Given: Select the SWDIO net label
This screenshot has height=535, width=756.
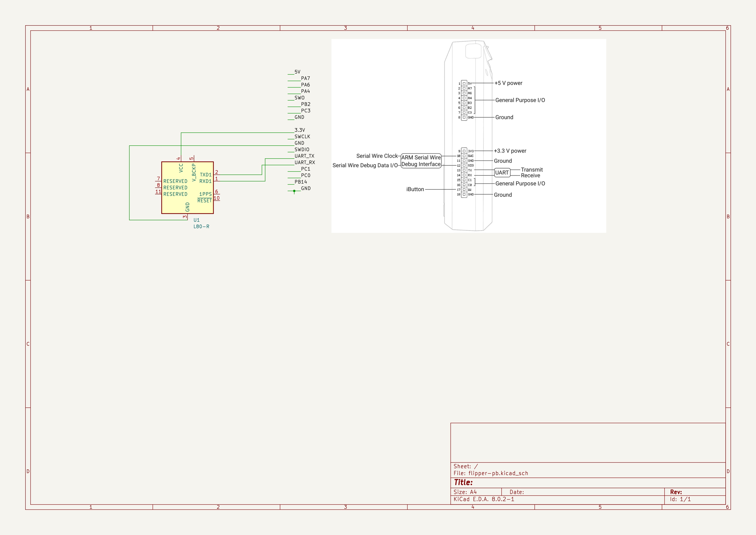Looking at the screenshot, I should 302,149.
